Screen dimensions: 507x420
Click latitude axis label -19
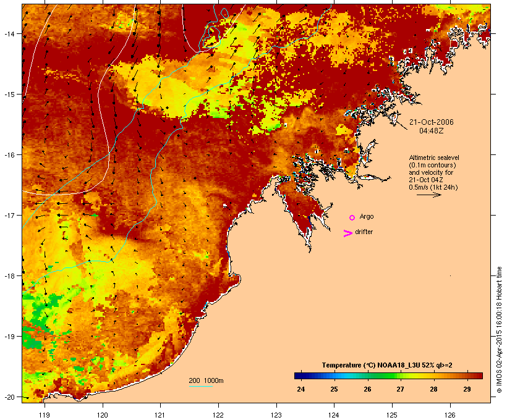(9, 337)
